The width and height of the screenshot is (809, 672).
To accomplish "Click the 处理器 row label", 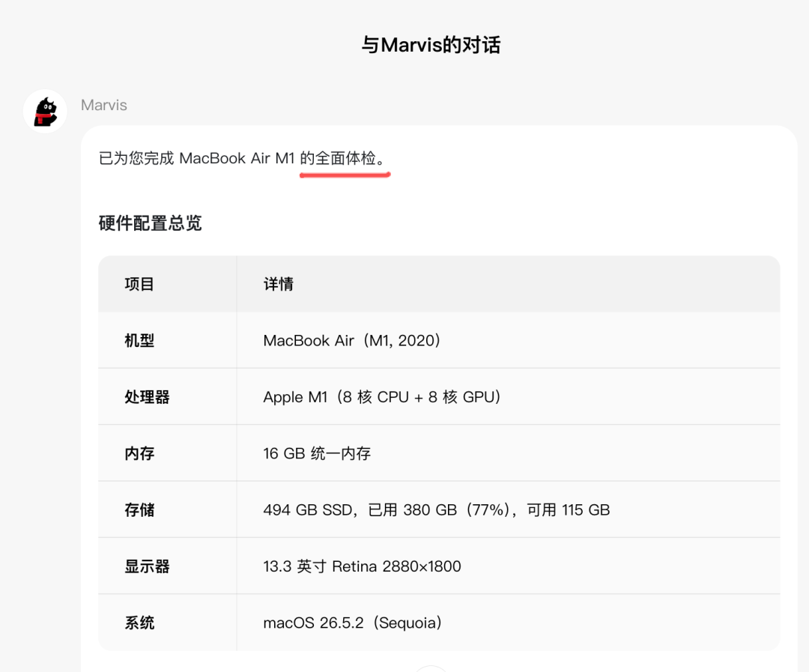I will 147,397.
